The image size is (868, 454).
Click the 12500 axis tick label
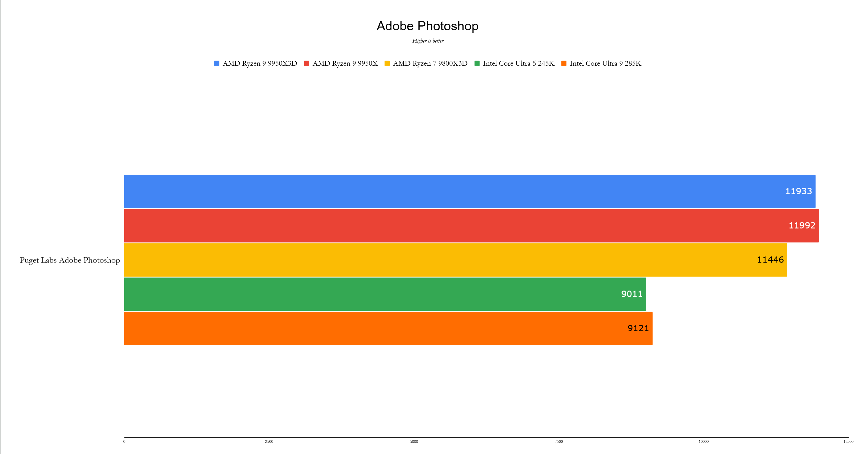tap(848, 441)
